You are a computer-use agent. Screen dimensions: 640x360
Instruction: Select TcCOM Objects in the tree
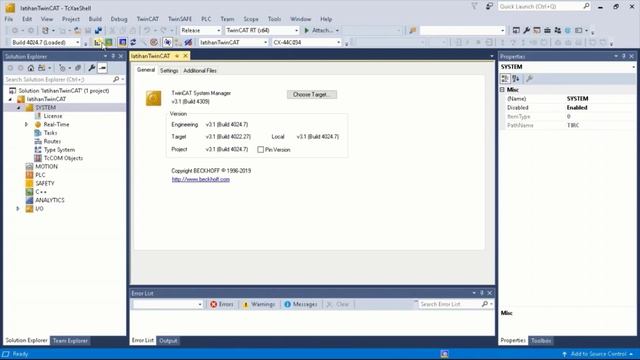pos(63,158)
